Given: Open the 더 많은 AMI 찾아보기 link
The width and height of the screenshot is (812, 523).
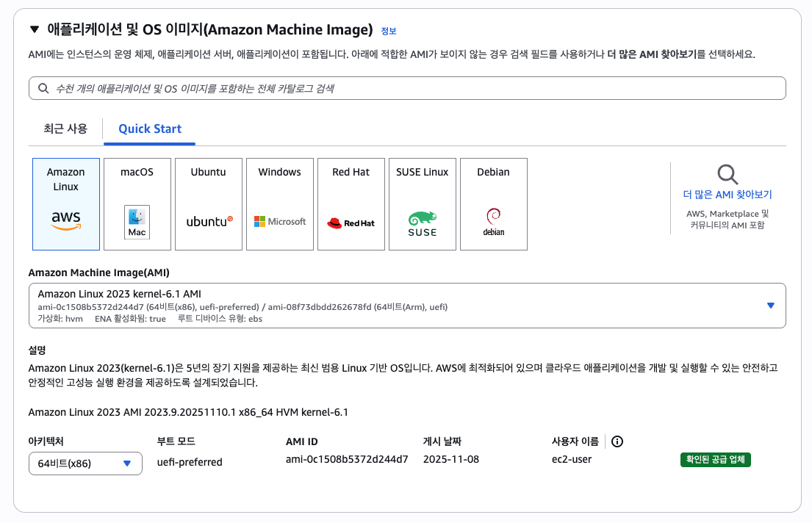Looking at the screenshot, I should pos(727,195).
